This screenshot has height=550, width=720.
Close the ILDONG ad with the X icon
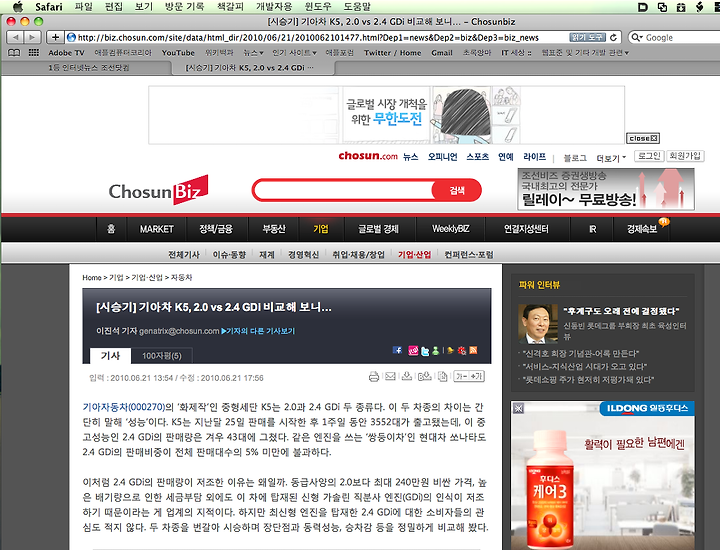coord(518,408)
